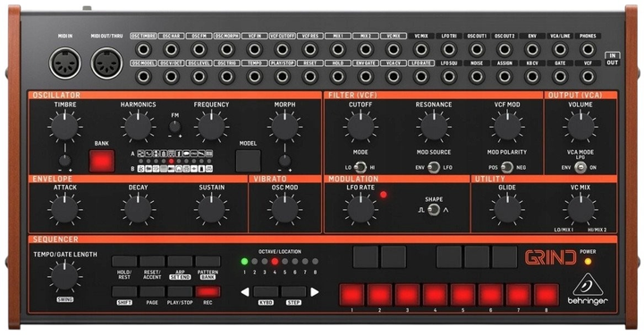Click the OSC MODEL patch jack

pos(143,77)
